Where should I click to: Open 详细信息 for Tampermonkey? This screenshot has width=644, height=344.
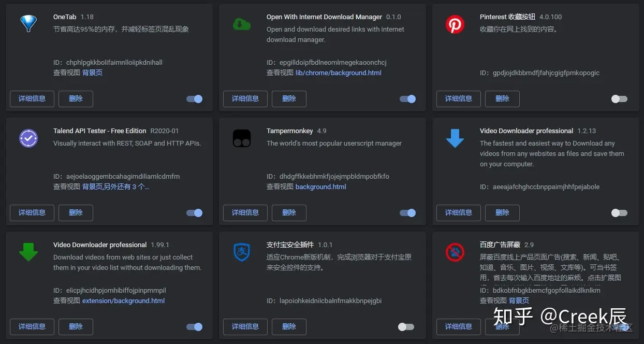click(245, 212)
